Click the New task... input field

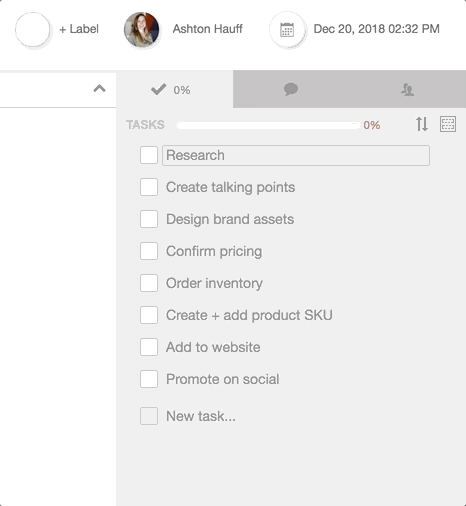click(201, 416)
